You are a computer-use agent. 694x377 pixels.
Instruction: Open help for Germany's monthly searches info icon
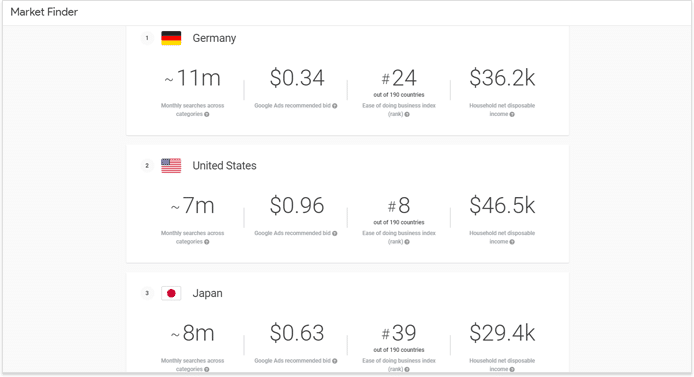click(x=207, y=114)
